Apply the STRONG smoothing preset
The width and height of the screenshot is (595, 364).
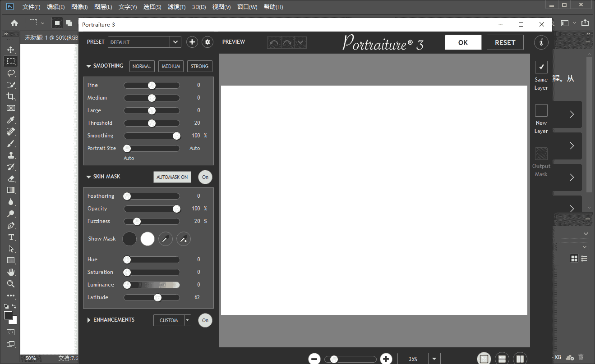[x=199, y=66]
